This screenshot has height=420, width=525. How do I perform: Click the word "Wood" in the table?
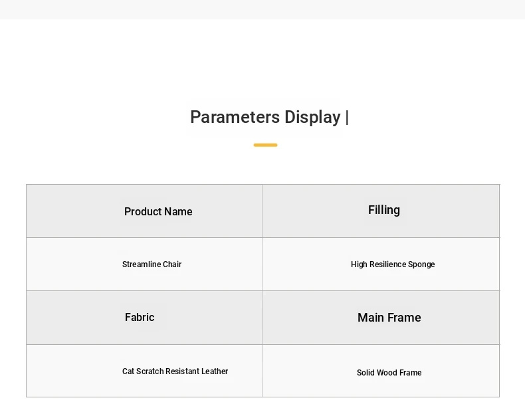click(x=387, y=373)
